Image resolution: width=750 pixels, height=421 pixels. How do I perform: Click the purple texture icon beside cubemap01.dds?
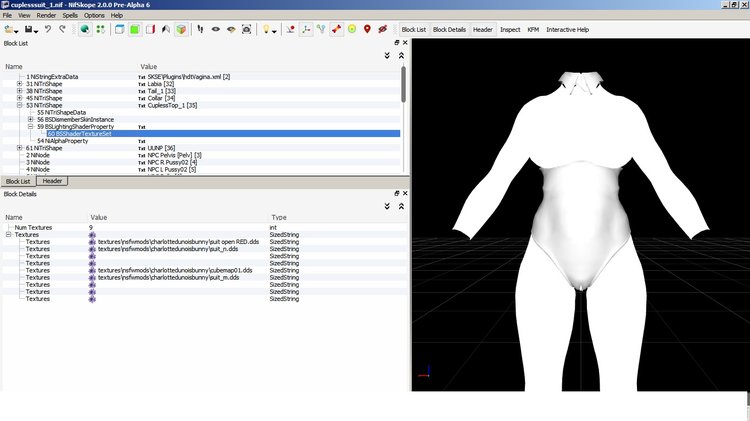[x=92, y=271]
